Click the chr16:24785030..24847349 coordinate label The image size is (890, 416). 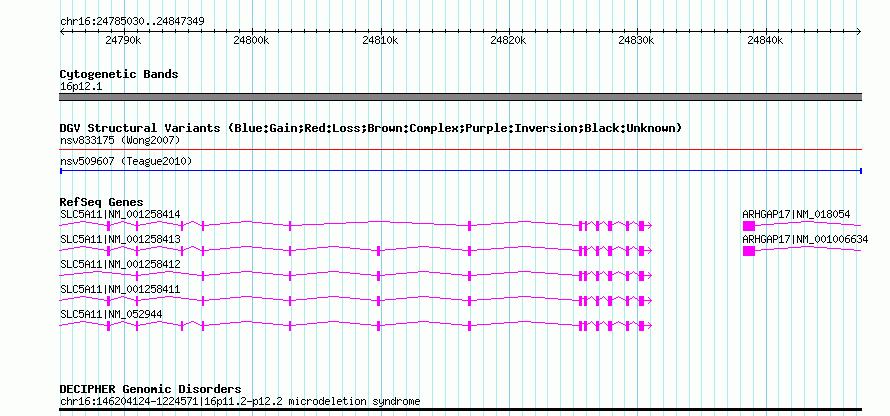click(x=132, y=22)
